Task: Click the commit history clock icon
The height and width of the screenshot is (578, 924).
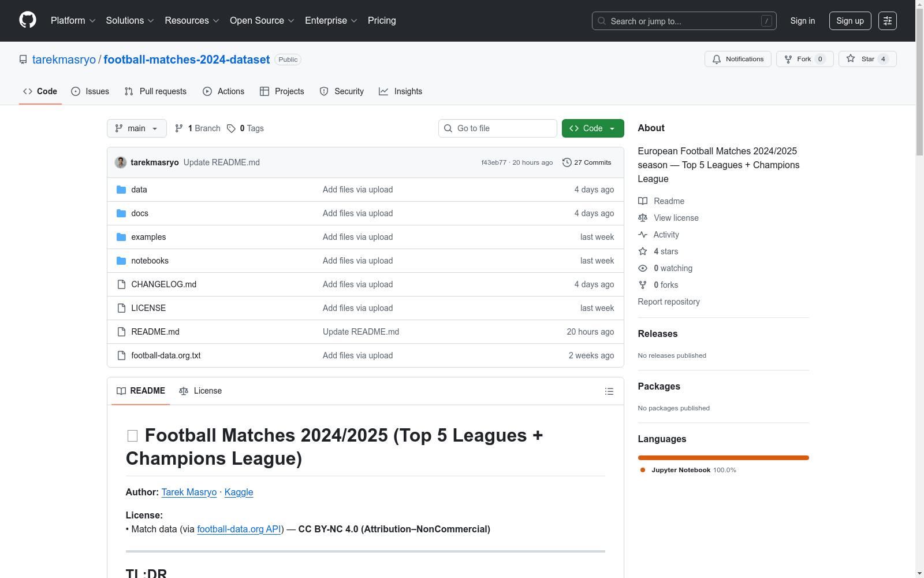Action: click(x=567, y=162)
